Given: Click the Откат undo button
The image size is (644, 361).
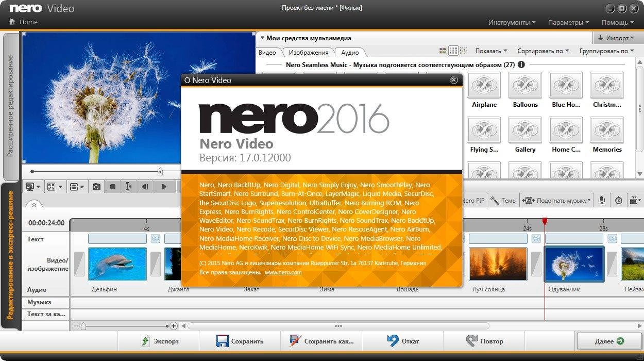Looking at the screenshot, I should tap(403, 341).
